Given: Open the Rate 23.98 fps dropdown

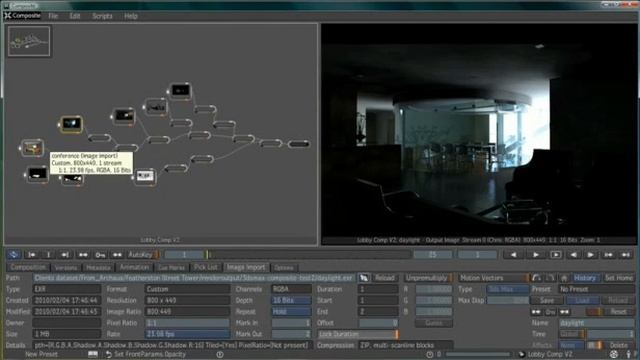Looking at the screenshot, I should (187, 334).
